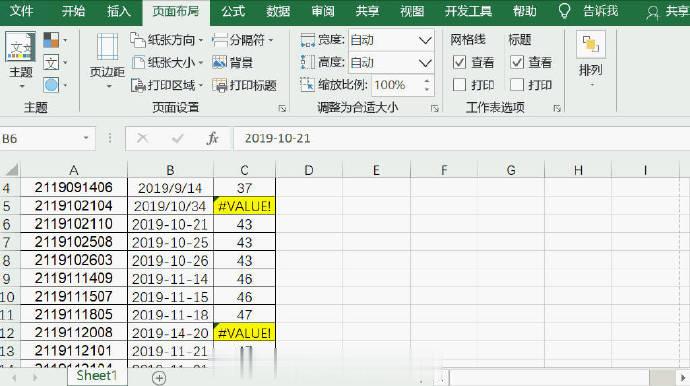Switch to 帮助 tab
The width and height of the screenshot is (690, 386).
pos(524,11)
